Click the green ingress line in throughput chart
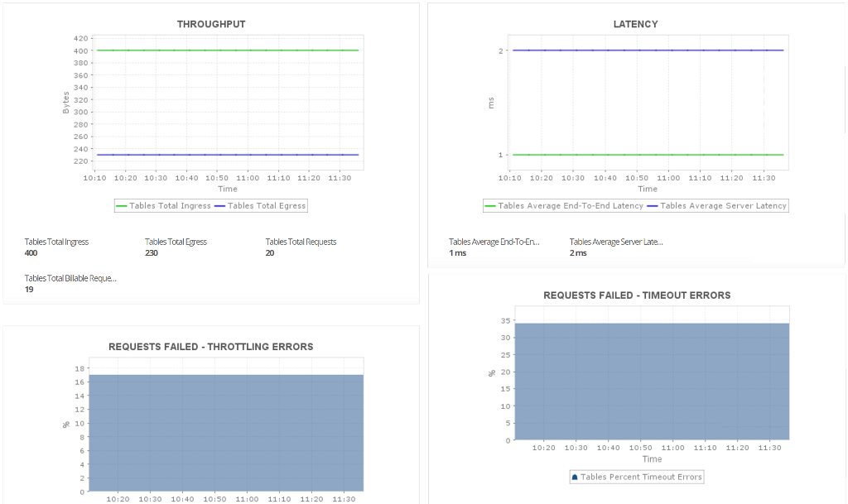Viewport: 848px width, 504px height. (x=228, y=50)
